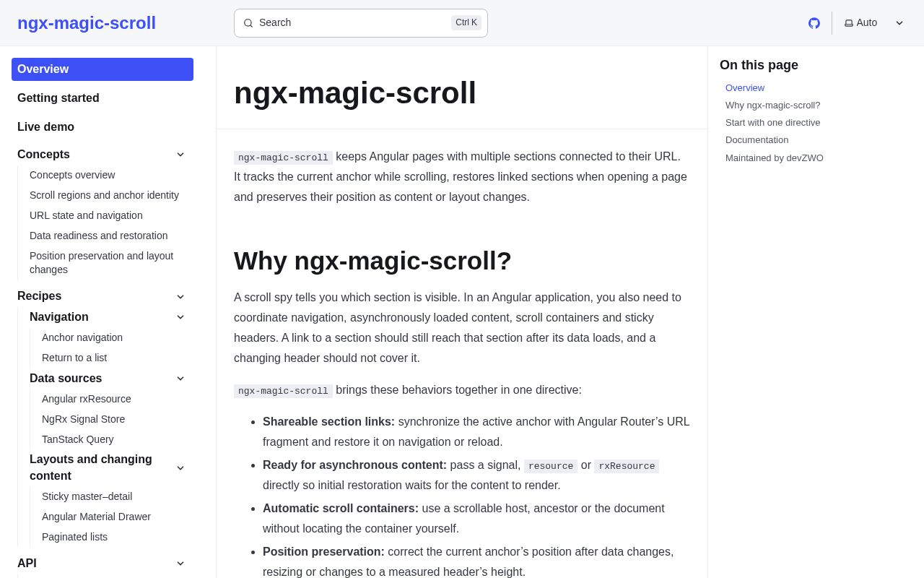
Task: Collapse the Data sources group chevron
Action: [180, 379]
